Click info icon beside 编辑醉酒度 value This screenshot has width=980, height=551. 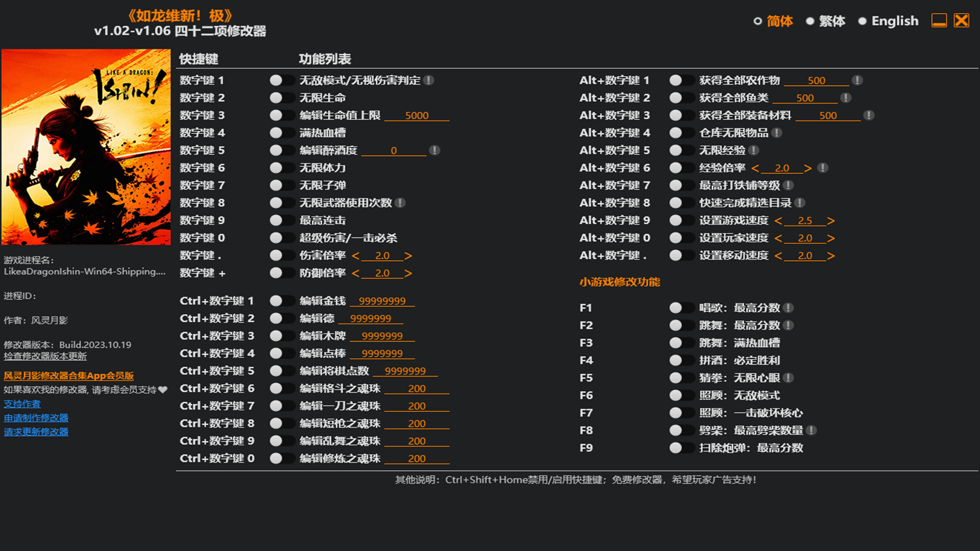[x=434, y=151]
